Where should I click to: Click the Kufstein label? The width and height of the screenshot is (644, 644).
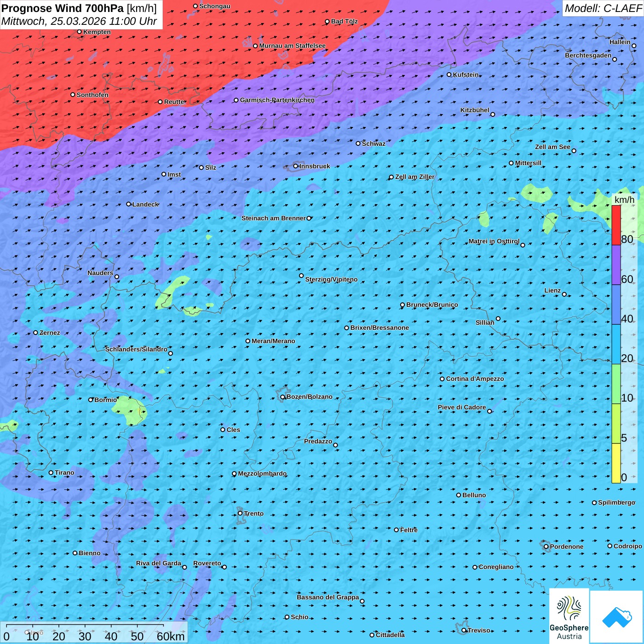466,75
